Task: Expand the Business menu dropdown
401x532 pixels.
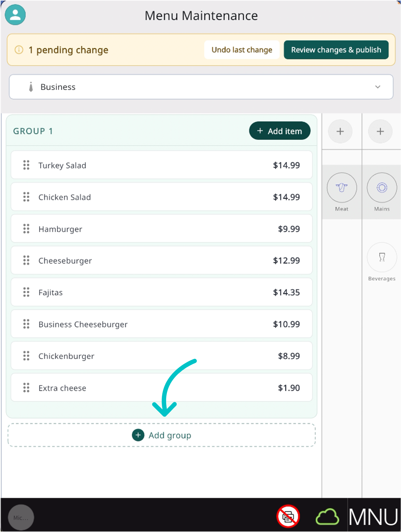Action: pyautogui.click(x=201, y=87)
